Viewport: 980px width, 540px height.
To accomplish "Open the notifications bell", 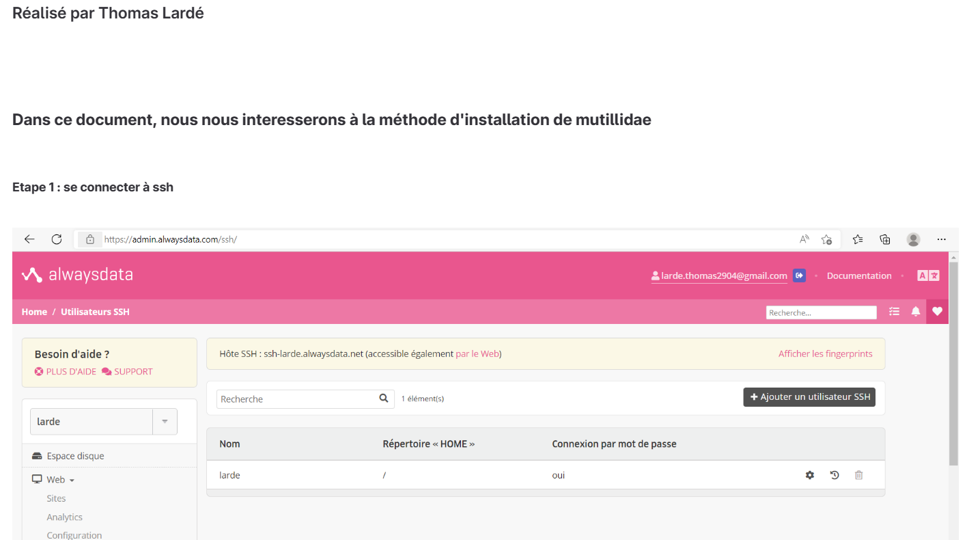I will tap(916, 312).
